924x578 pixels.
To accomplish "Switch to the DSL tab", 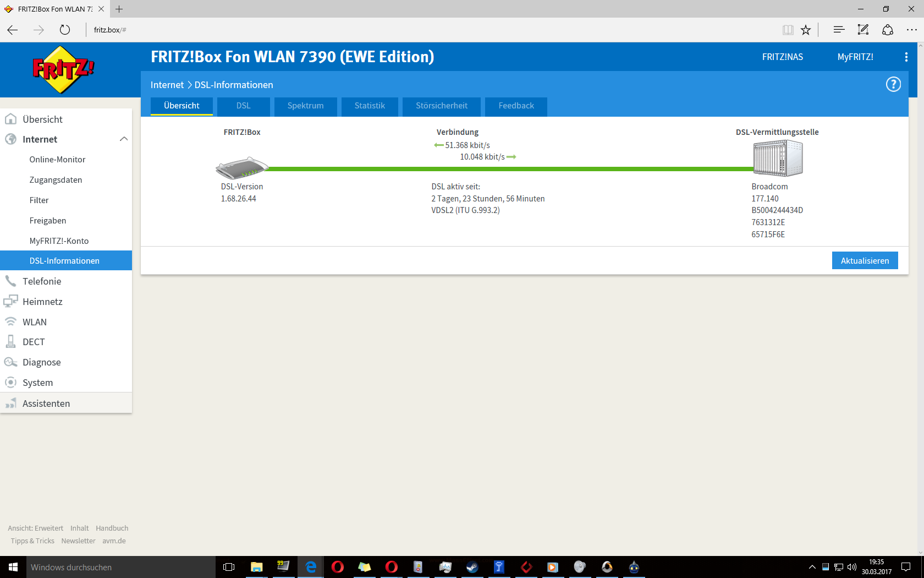I will coord(243,106).
